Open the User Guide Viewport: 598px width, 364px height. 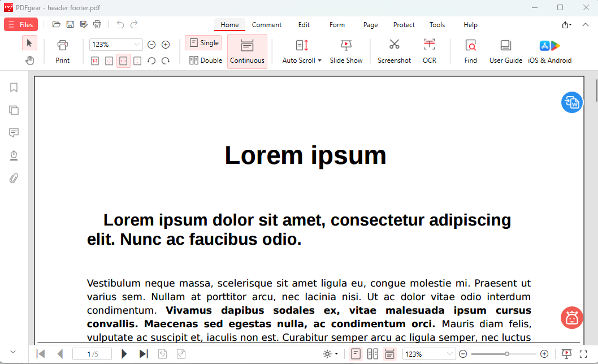coord(506,51)
